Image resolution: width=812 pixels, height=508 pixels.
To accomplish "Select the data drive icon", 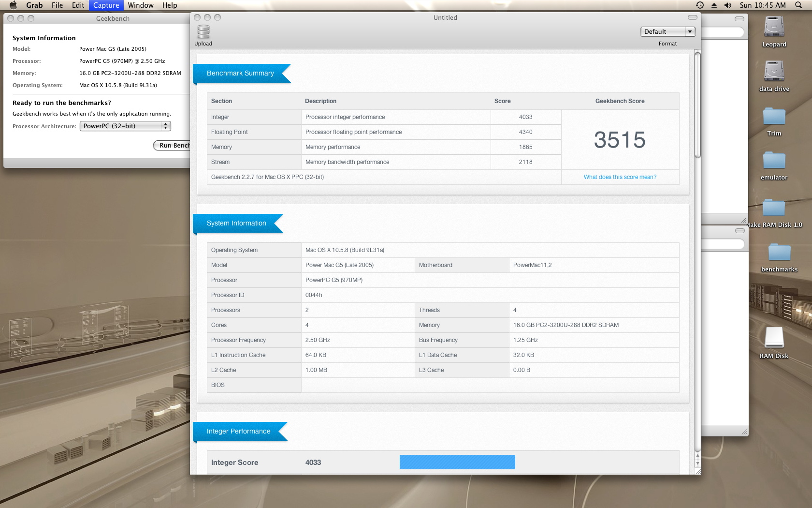I will 774,71.
